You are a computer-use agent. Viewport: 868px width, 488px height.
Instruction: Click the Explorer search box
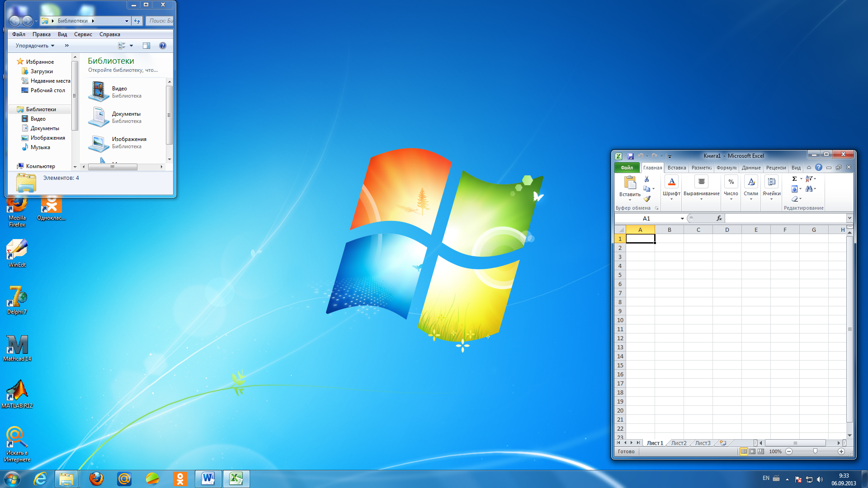coord(160,21)
